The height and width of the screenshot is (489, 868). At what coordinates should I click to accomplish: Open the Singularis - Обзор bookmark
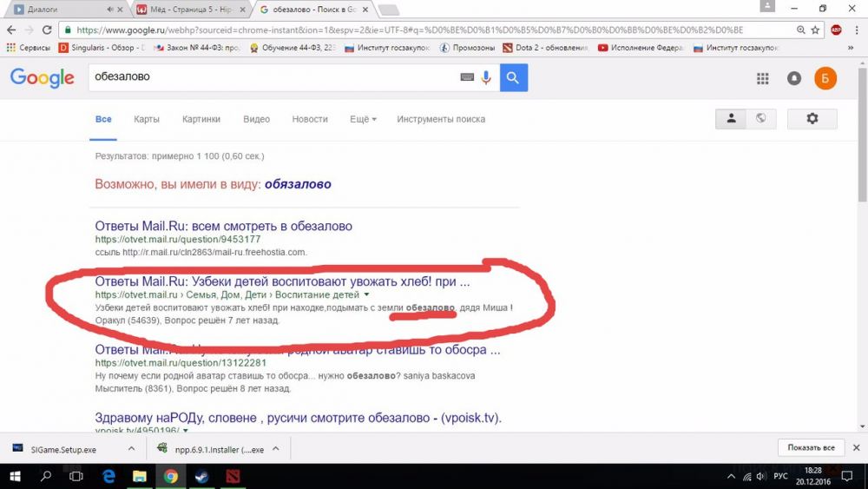click(x=102, y=48)
